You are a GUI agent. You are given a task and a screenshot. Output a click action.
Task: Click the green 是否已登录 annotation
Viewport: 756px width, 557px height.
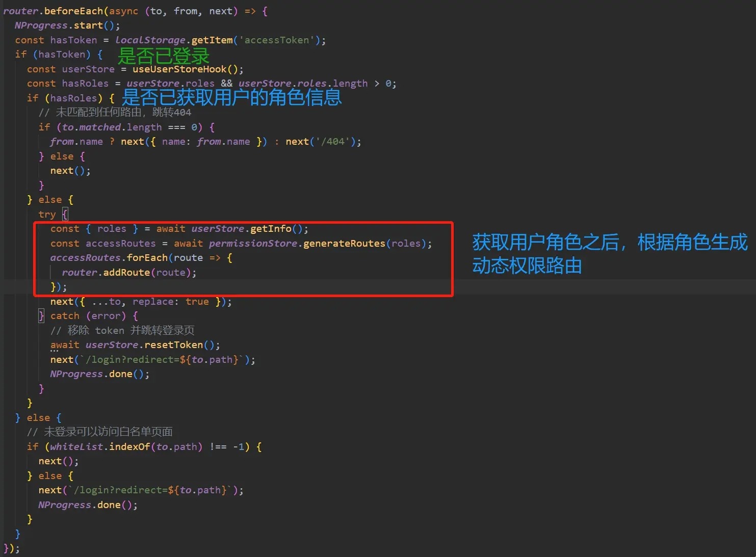click(164, 56)
